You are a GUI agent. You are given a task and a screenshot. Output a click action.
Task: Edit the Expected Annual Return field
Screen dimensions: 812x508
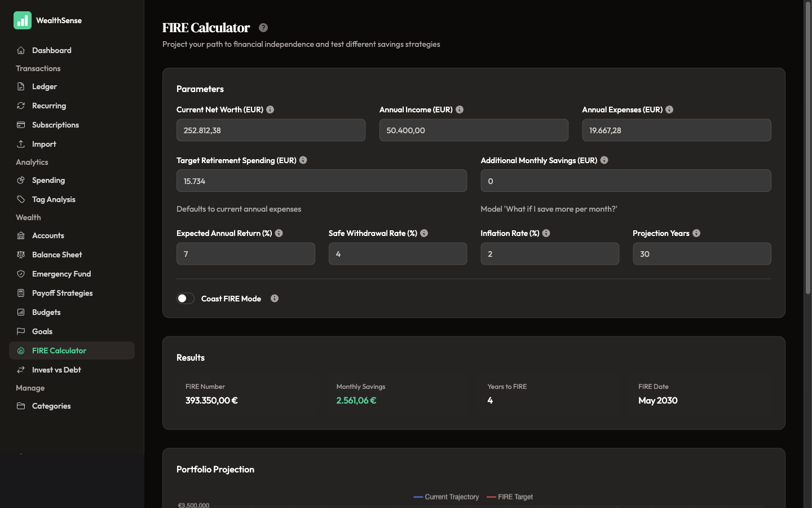[246, 254]
